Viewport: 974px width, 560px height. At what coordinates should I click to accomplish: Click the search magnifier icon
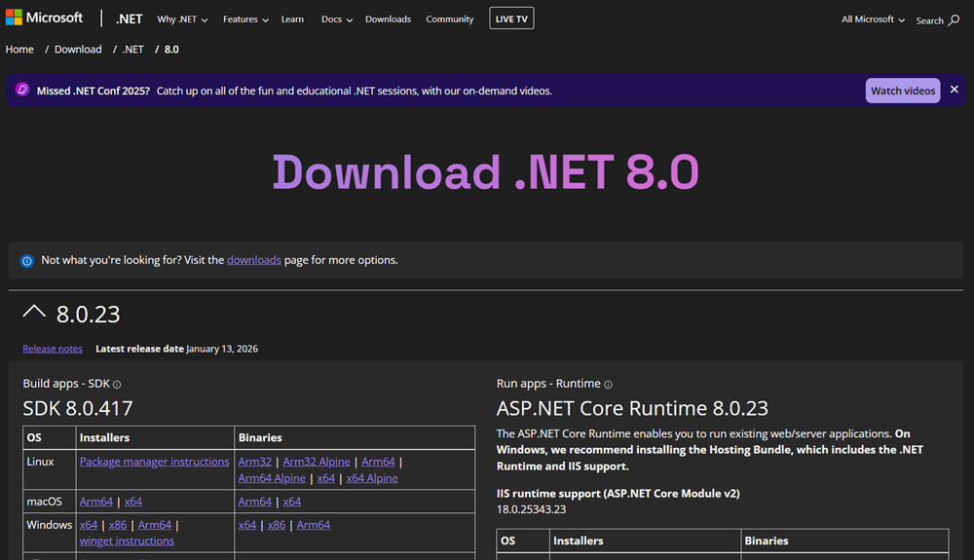(x=954, y=20)
